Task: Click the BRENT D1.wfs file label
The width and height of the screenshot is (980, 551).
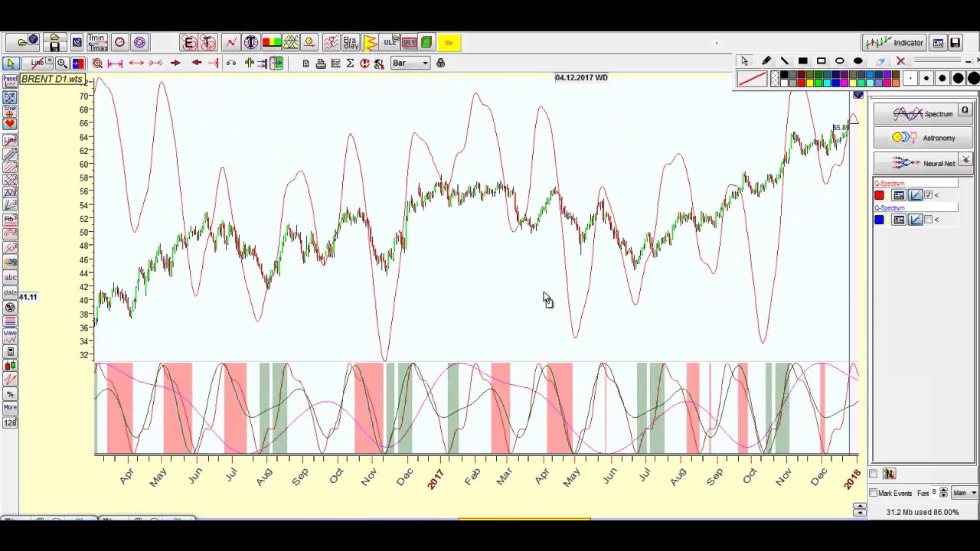Action: pyautogui.click(x=52, y=80)
